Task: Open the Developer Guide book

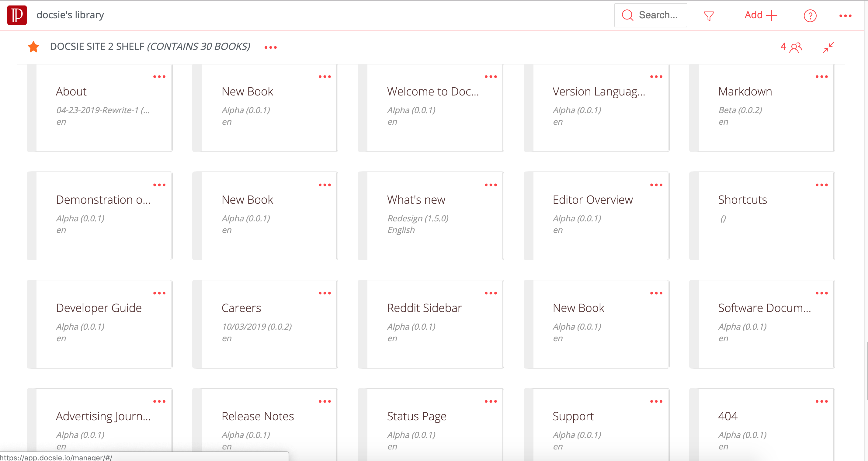Action: (100, 324)
